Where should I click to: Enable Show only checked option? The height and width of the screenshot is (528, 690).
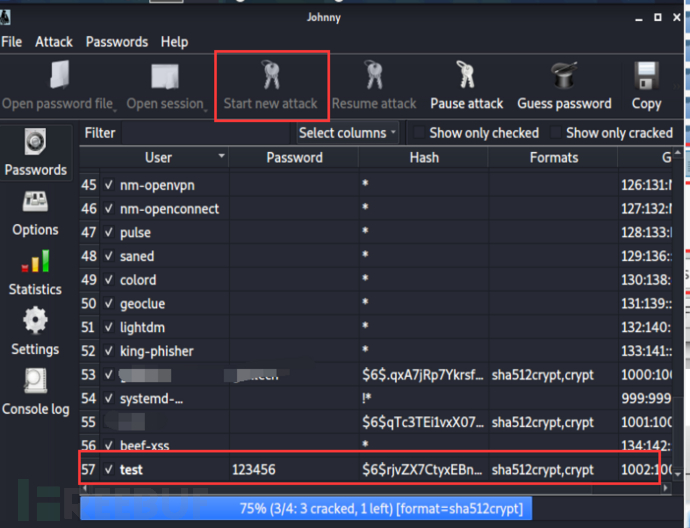coord(419,133)
